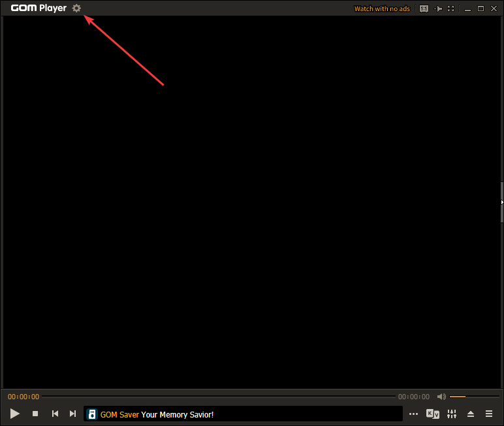Screen dimensions: 504x426
Task: Open the GOM Saver Your Memory Savior banner
Action: click(243, 414)
